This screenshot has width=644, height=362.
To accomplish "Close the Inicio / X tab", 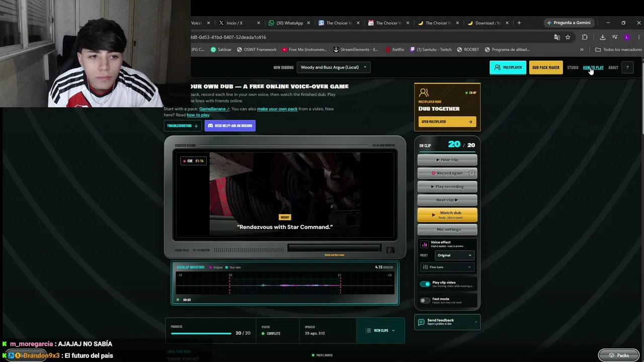I will pyautogui.click(x=259, y=23).
